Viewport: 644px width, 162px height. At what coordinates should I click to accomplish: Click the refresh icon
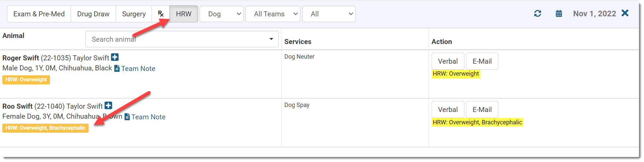click(537, 14)
